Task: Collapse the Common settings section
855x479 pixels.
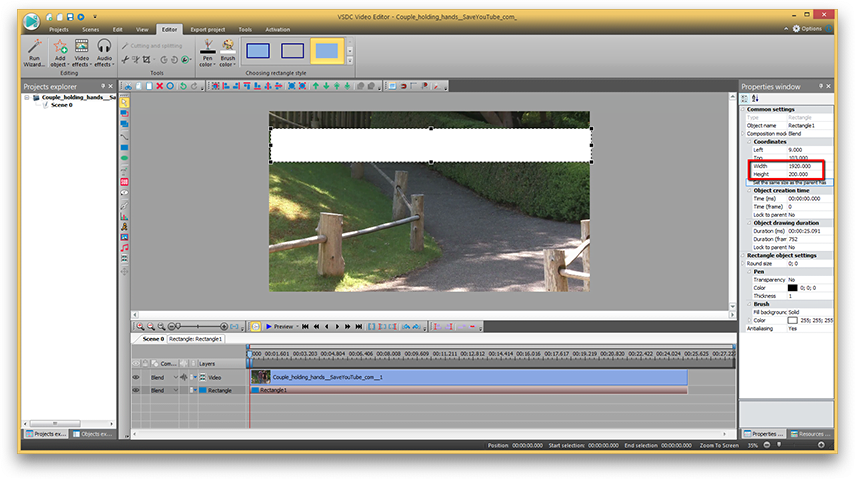Action: tap(743, 109)
